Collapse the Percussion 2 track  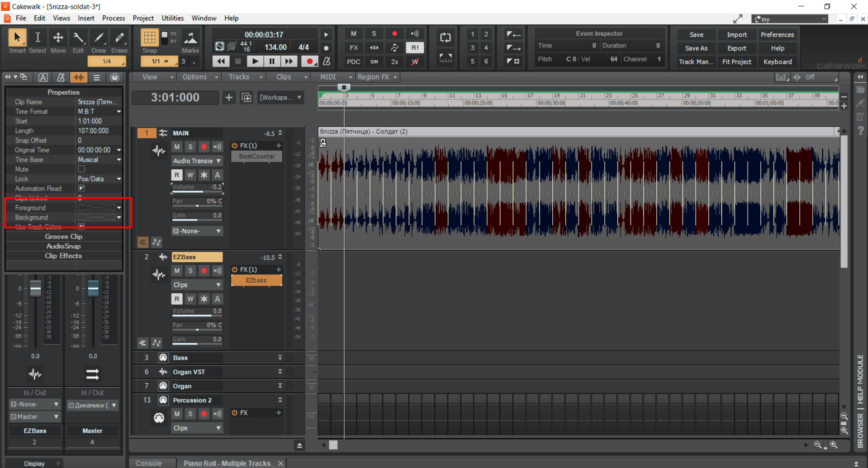(x=280, y=400)
